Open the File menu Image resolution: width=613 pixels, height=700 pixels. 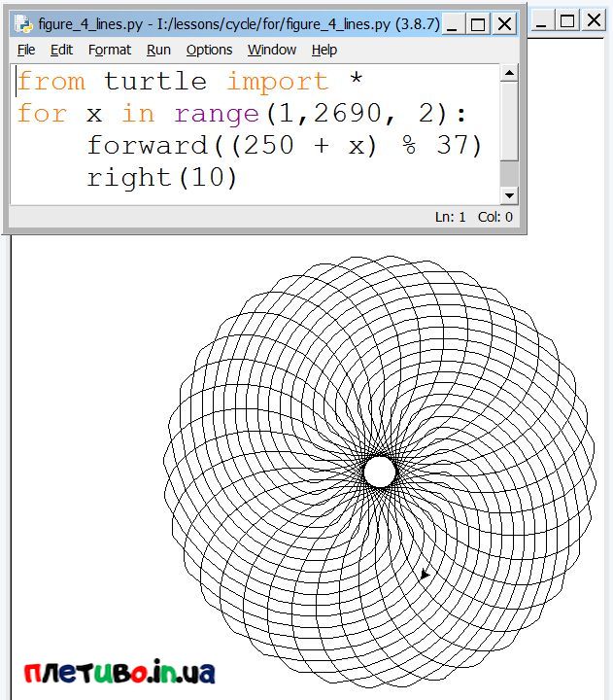pos(26,50)
